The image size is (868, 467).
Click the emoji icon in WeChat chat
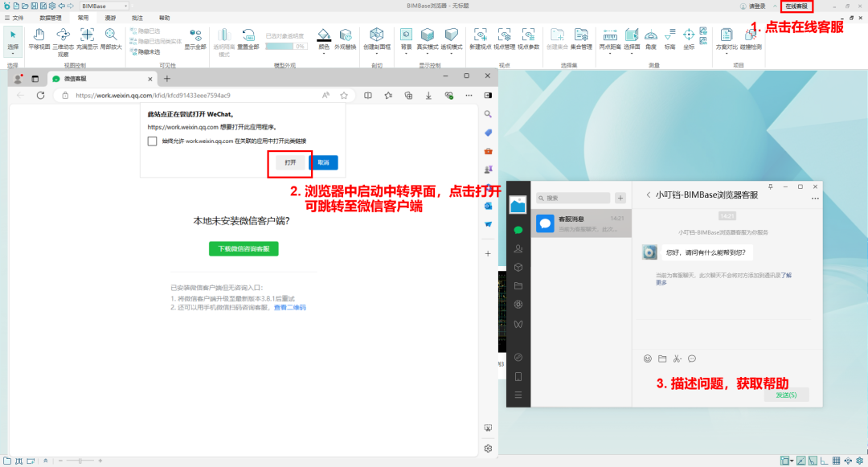tap(647, 358)
